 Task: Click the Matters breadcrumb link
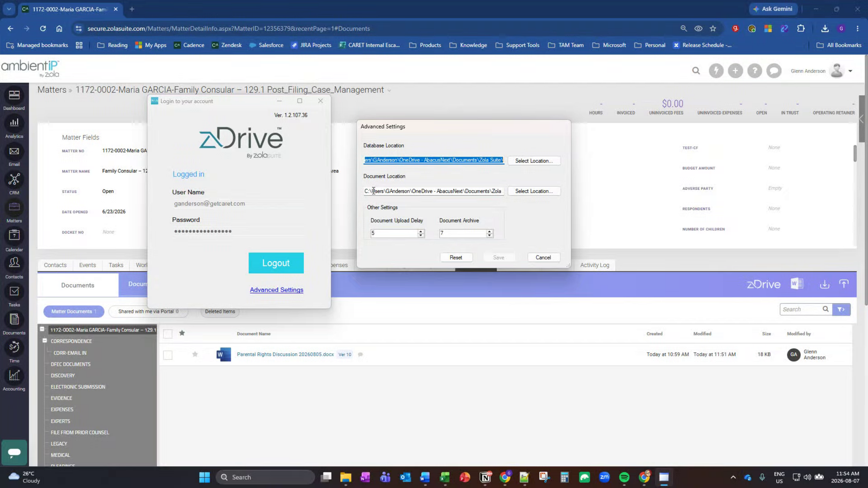(52, 90)
